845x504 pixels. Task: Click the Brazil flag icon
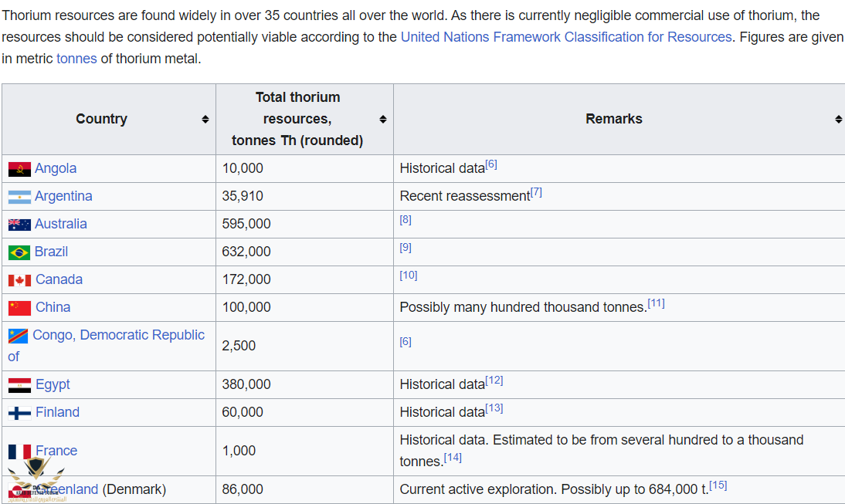click(19, 252)
